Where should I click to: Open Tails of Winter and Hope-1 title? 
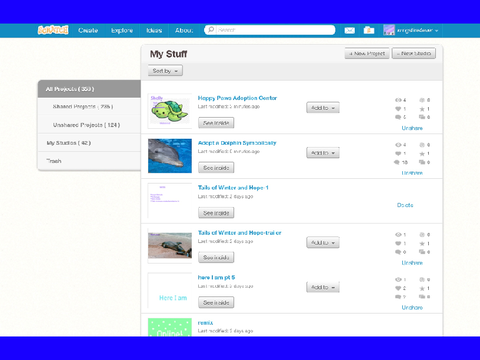coord(233,188)
